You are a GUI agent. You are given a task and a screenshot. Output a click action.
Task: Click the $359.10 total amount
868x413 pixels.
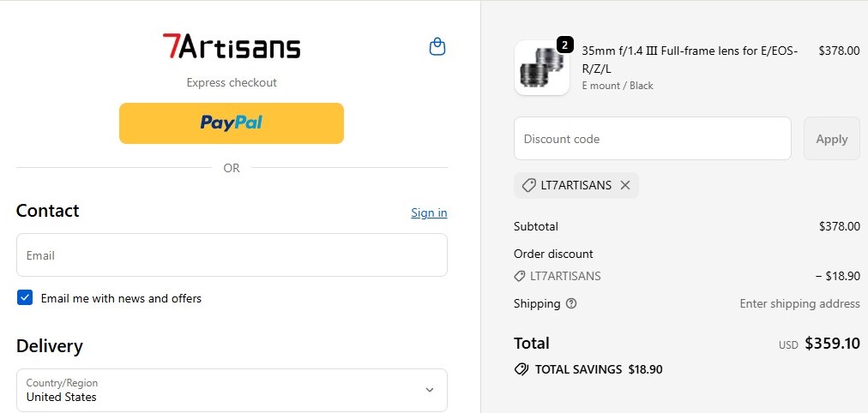832,344
